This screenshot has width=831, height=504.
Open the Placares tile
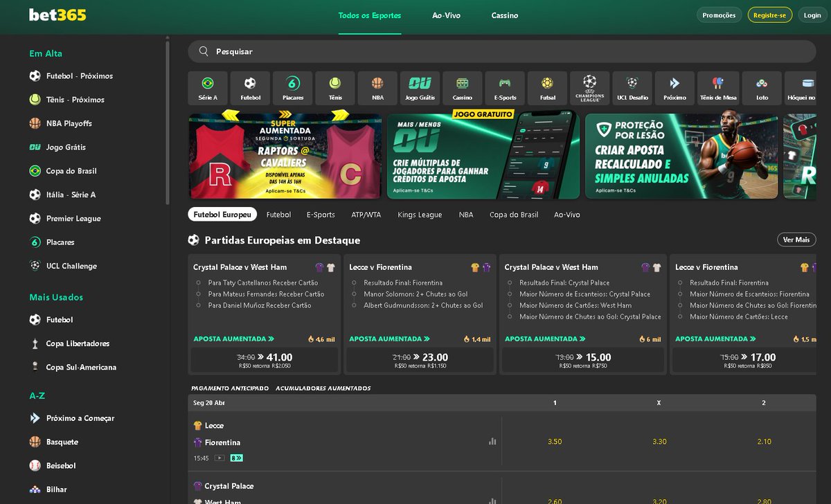coord(293,89)
